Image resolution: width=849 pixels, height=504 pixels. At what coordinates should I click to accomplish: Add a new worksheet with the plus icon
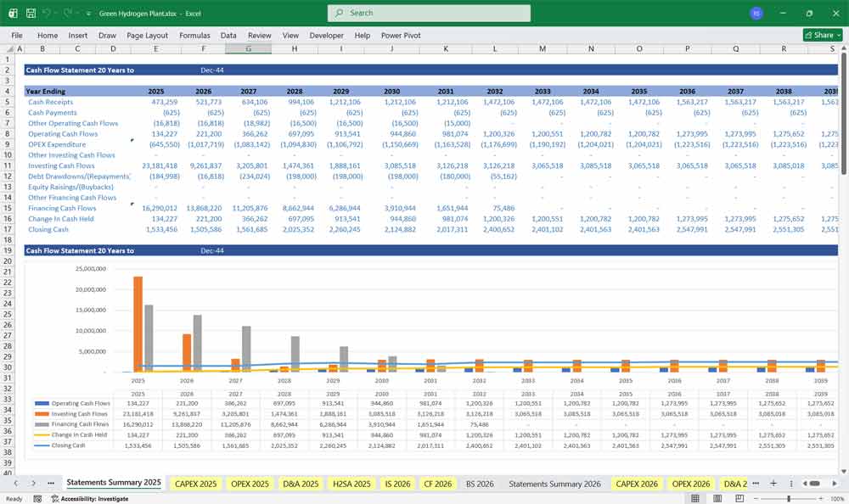[x=773, y=484]
